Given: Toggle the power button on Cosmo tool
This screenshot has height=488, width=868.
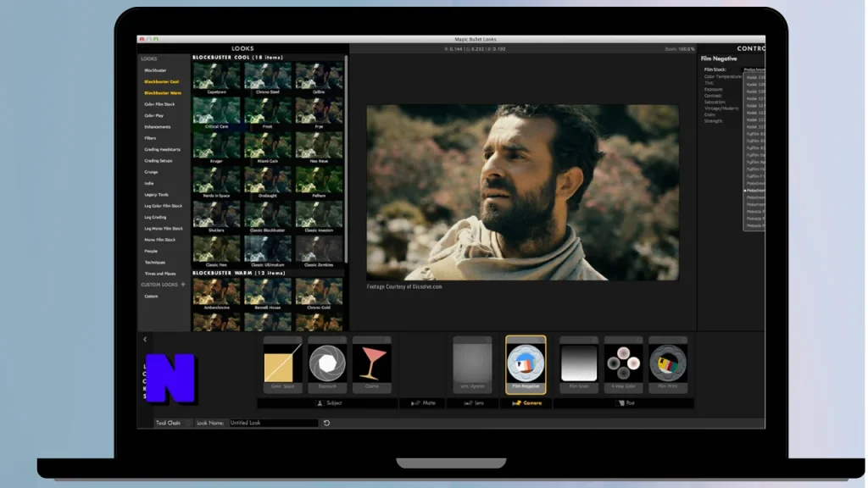Looking at the screenshot, I should pos(387,340).
